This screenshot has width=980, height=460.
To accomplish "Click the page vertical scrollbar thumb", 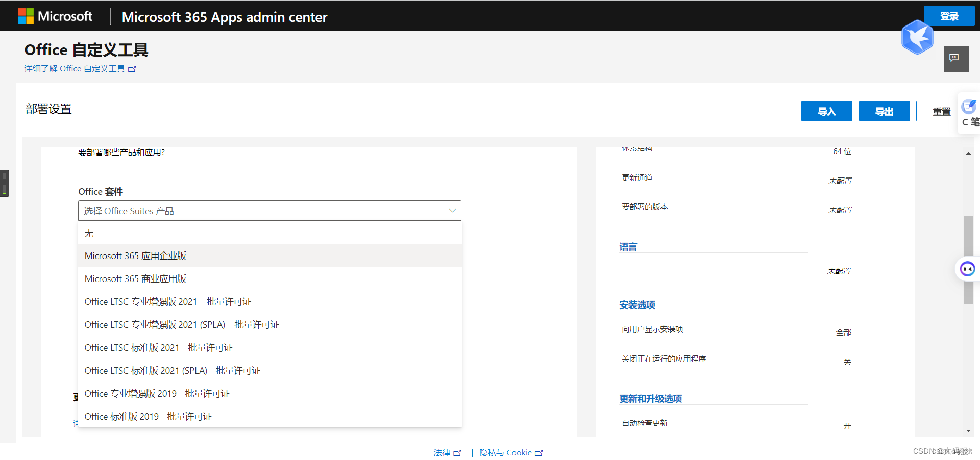I will [x=968, y=260].
